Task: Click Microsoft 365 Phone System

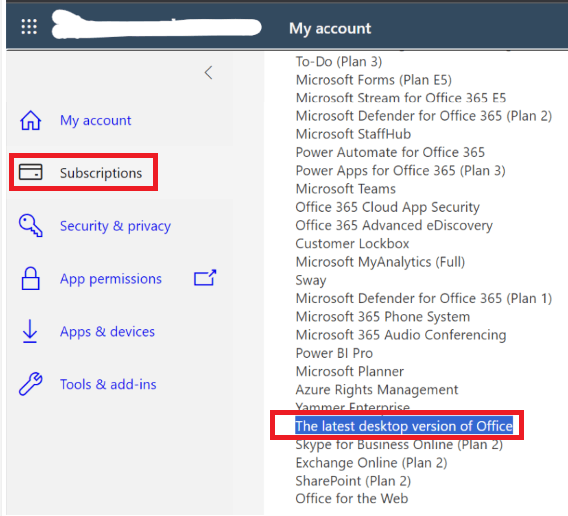Action: coord(383,317)
